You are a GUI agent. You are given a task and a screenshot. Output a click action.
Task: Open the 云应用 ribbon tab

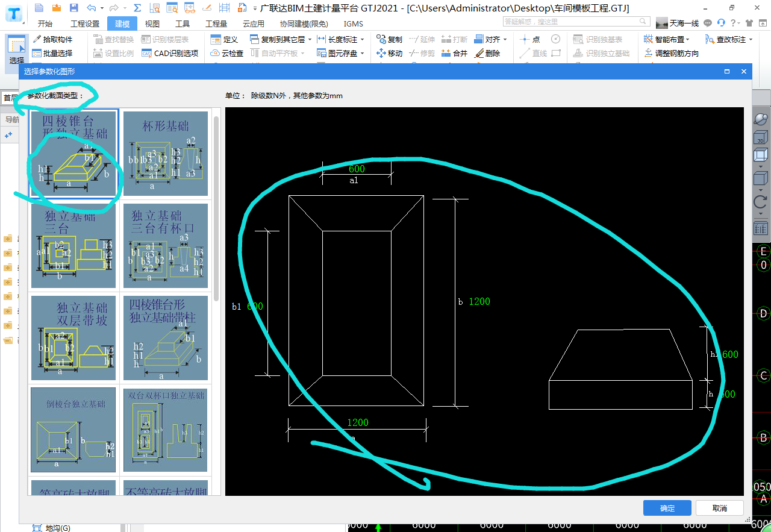click(254, 23)
